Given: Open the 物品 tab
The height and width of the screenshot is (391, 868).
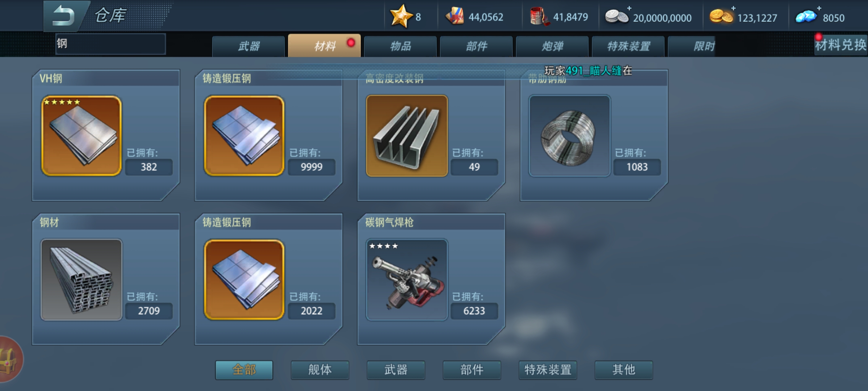Looking at the screenshot, I should 400,46.
